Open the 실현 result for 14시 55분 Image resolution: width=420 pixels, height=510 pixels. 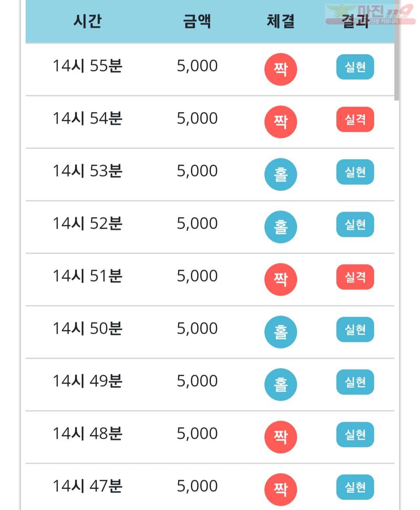coord(355,67)
